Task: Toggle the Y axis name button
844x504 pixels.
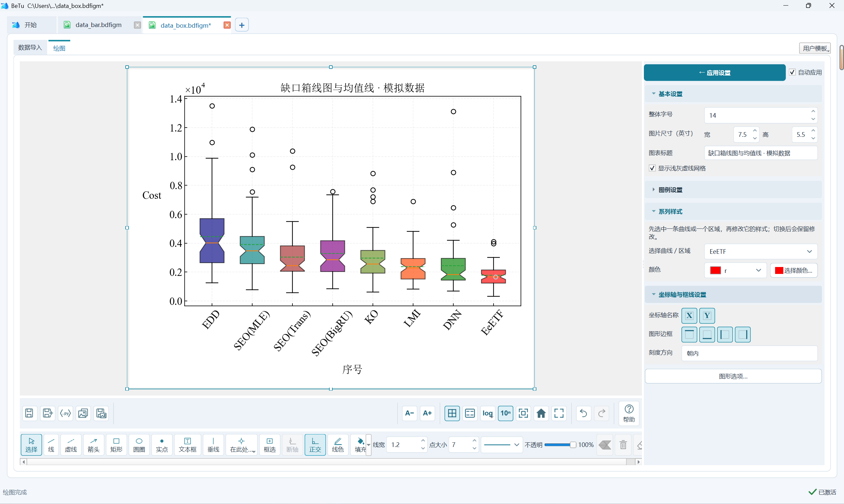Action: point(707,315)
